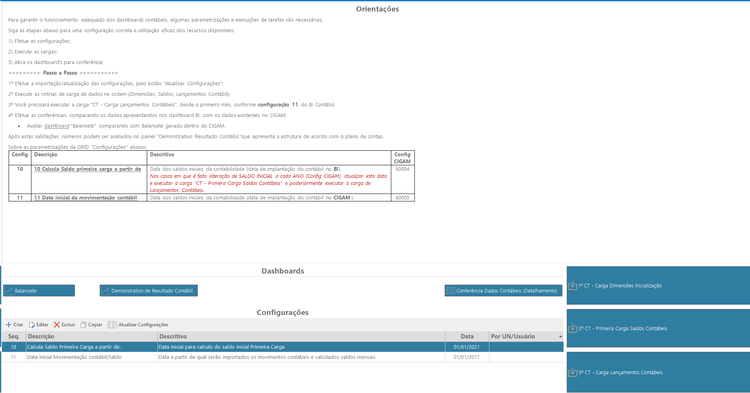Run 3º CT - Carga Lançamentos Contábeis
750x393 pixels.
(658, 372)
